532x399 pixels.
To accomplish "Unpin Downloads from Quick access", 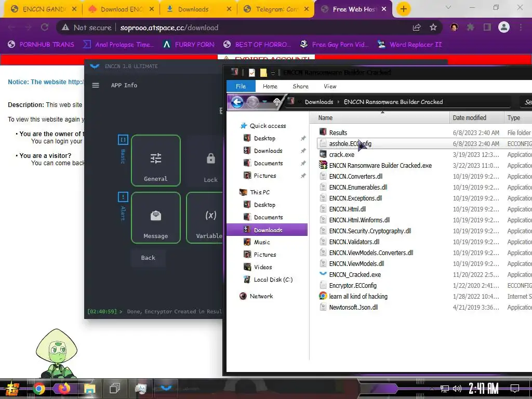I will click(303, 151).
